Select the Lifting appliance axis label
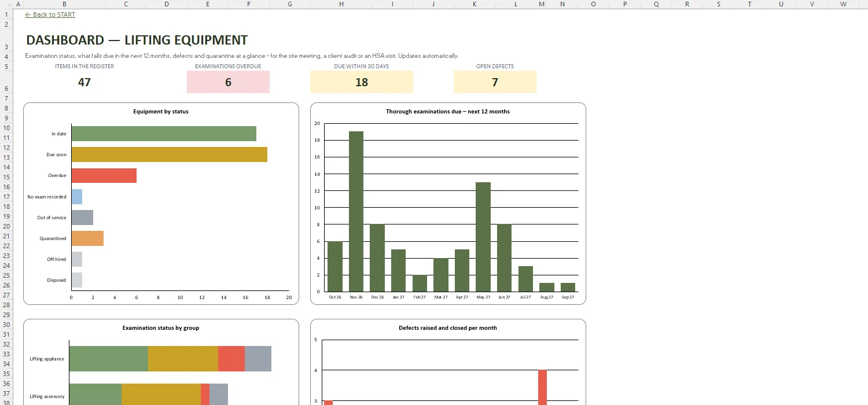Image resolution: width=868 pixels, height=405 pixels. (x=47, y=359)
